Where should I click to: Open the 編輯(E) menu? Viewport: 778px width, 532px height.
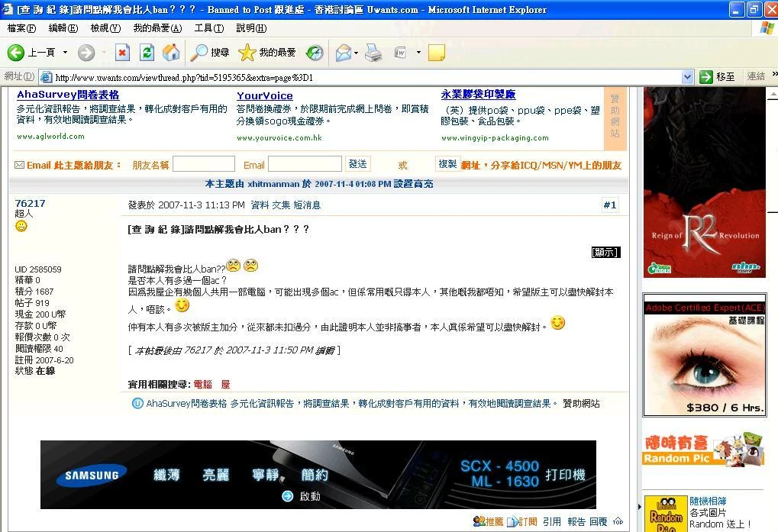click(x=63, y=27)
